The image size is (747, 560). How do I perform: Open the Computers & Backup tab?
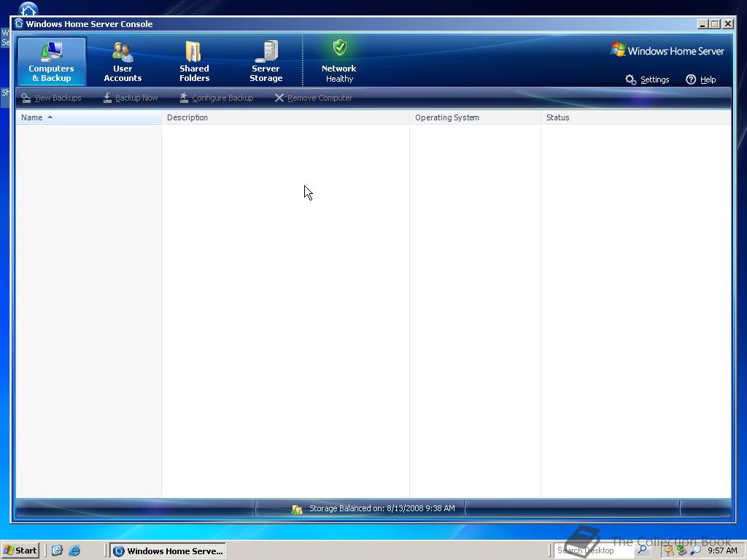(x=52, y=62)
